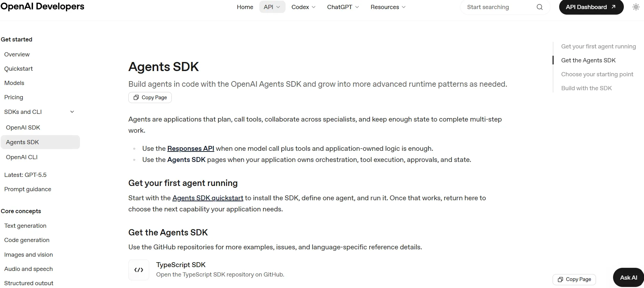
Task: Click the OpenAI Developers logo
Action: 42,6
